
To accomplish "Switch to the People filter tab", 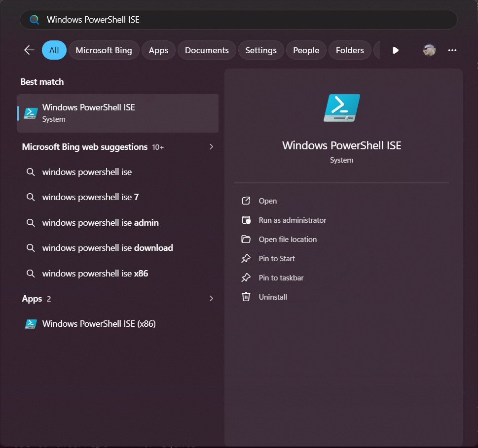I will [x=306, y=50].
